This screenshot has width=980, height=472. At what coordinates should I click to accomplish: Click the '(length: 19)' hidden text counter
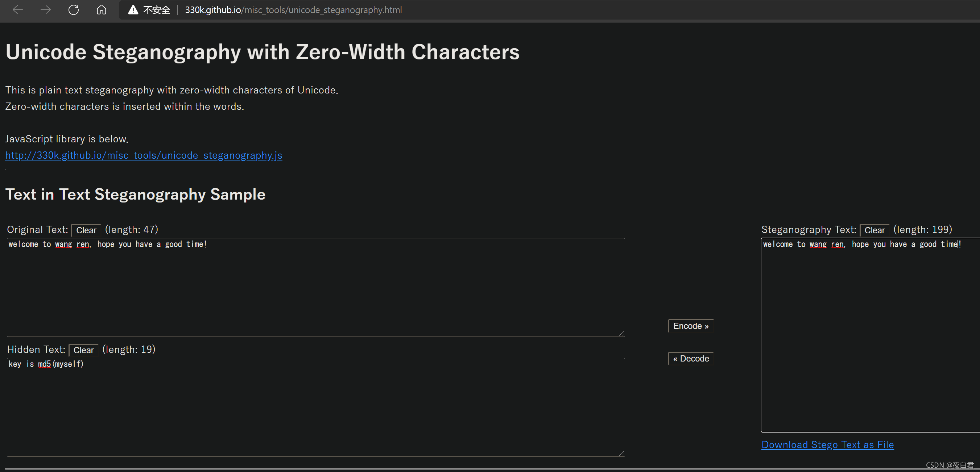pyautogui.click(x=129, y=349)
